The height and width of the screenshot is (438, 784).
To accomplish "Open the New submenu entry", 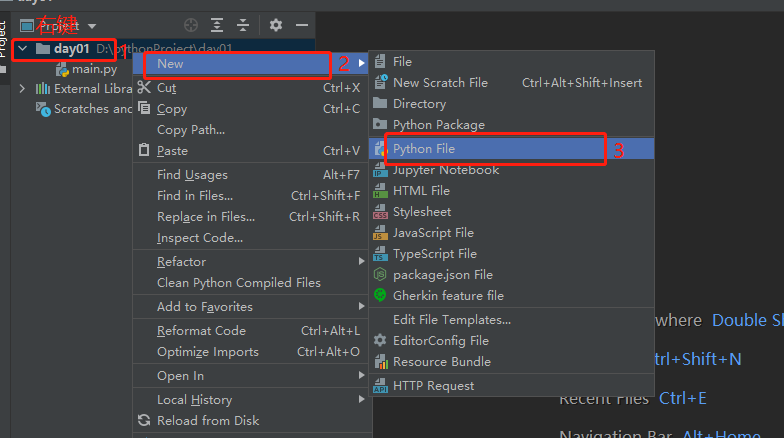I will (250, 64).
